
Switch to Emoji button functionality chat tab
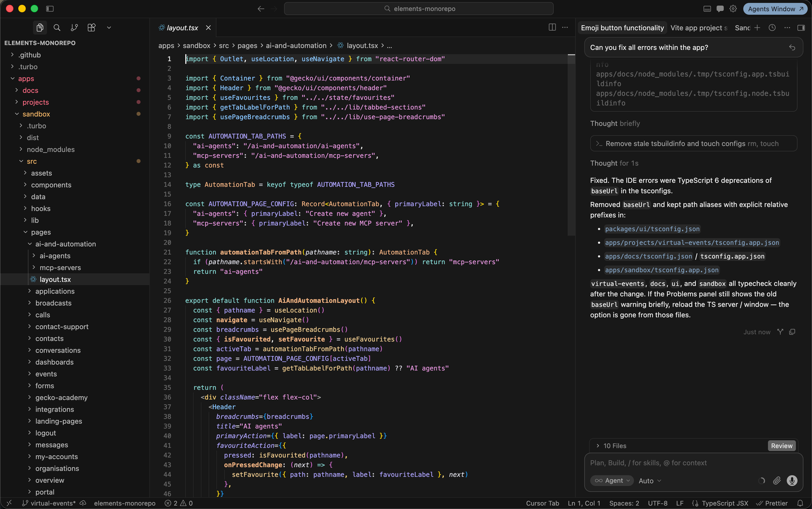pyautogui.click(x=622, y=28)
